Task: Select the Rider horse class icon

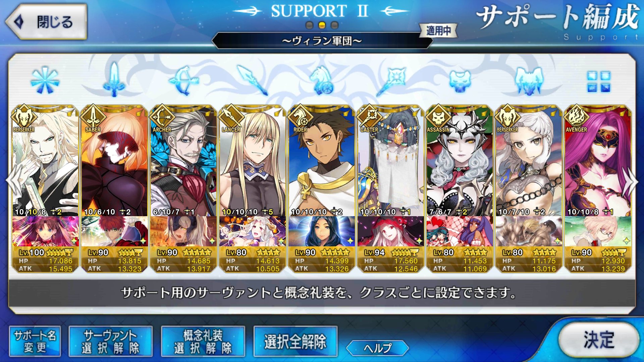Action: [321, 80]
